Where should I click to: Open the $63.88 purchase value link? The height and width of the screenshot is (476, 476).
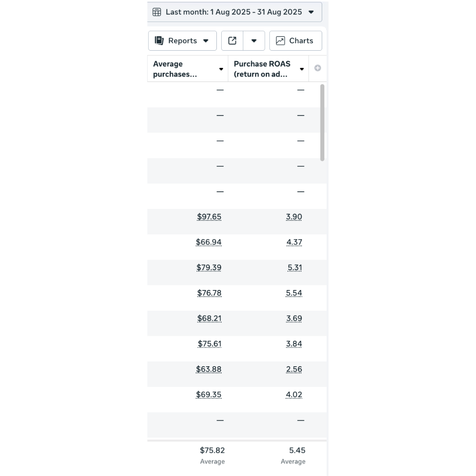(208, 369)
